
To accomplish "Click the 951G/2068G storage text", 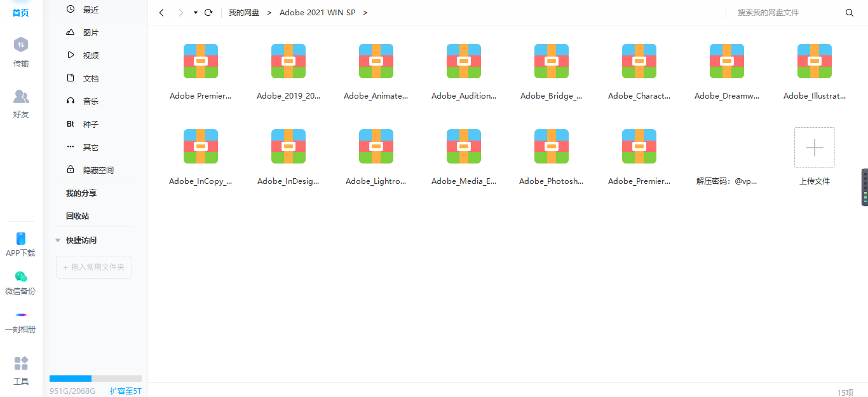I will tap(72, 391).
